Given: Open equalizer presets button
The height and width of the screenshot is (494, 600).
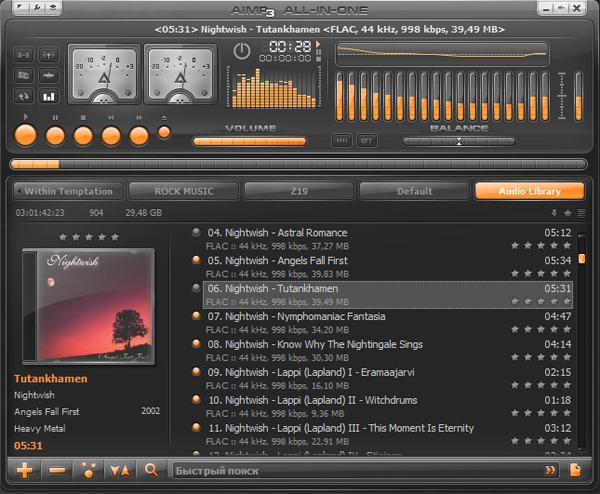Looking at the screenshot, I should pyautogui.click(x=341, y=140).
